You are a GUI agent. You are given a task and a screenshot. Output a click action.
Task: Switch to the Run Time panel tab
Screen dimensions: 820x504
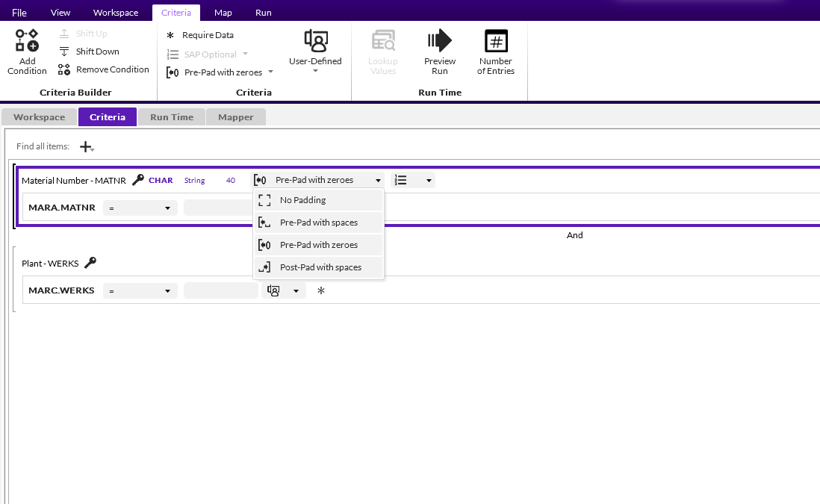coord(172,117)
